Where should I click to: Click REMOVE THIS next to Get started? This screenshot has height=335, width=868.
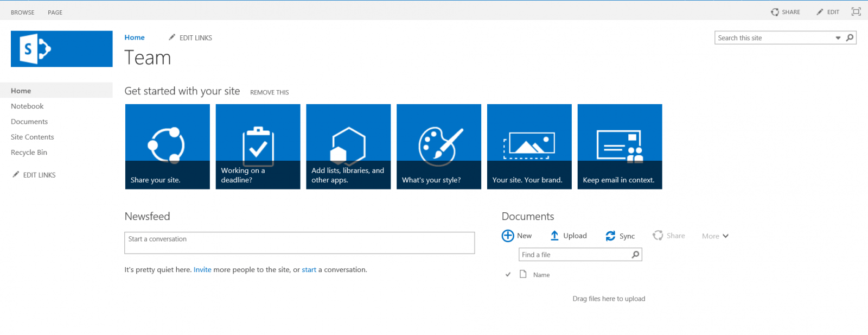270,92
